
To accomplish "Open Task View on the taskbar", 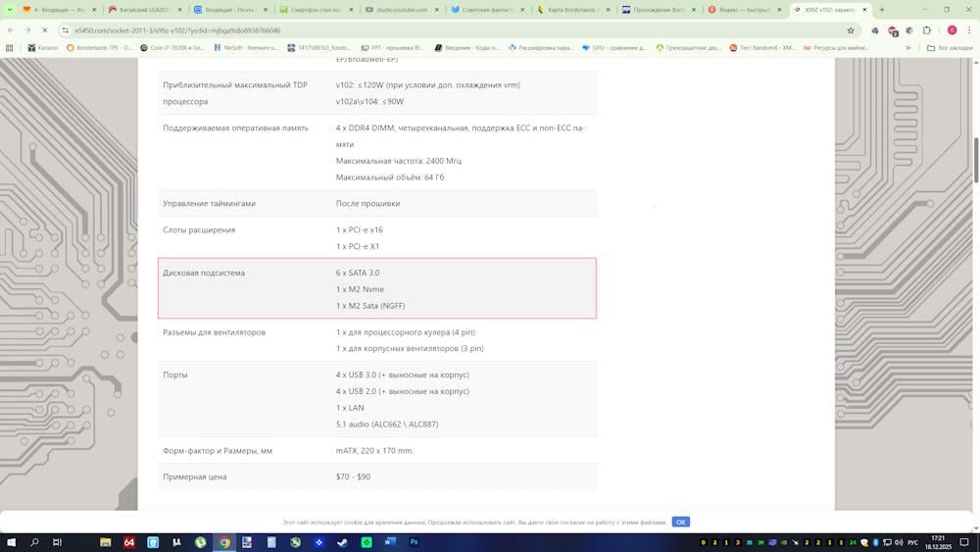I will pyautogui.click(x=57, y=542).
